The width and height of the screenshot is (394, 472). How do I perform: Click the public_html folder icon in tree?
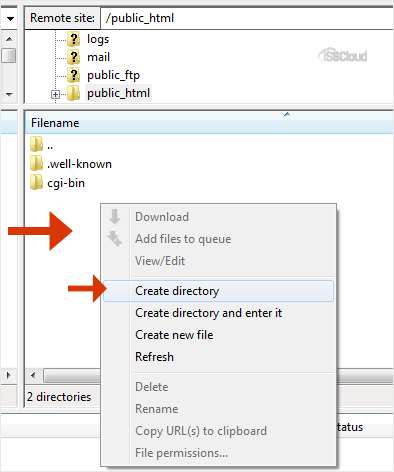pos(73,93)
